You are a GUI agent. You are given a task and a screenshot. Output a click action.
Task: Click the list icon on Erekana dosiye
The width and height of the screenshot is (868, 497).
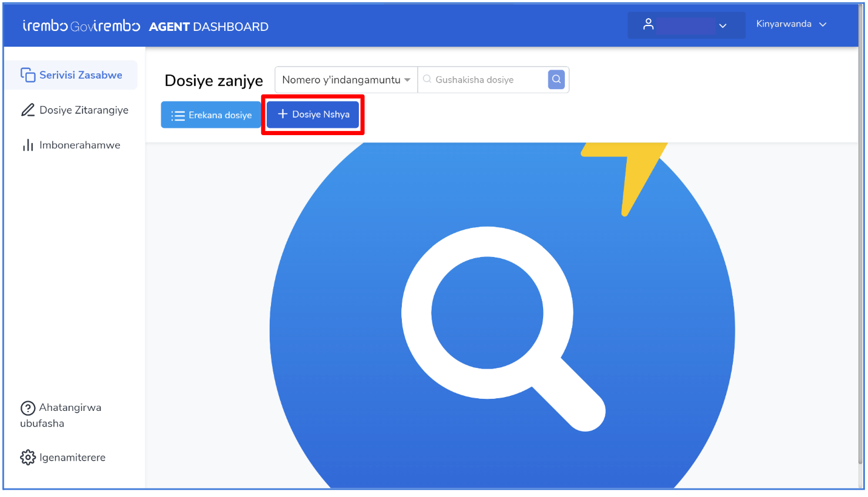coord(178,115)
